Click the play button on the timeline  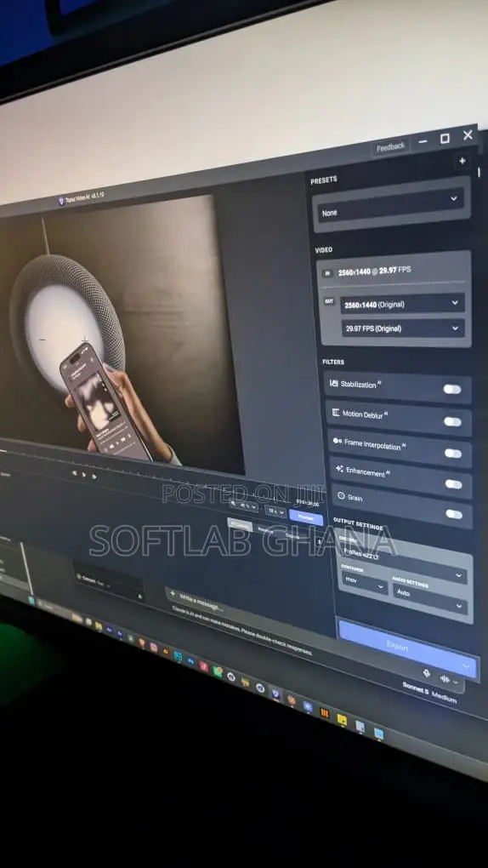[84, 474]
